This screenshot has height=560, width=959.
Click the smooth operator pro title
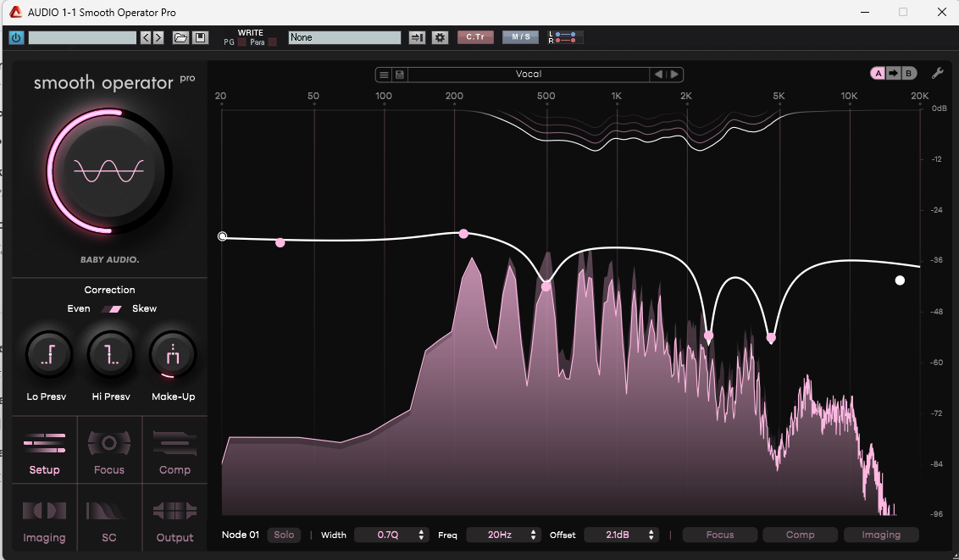[114, 82]
